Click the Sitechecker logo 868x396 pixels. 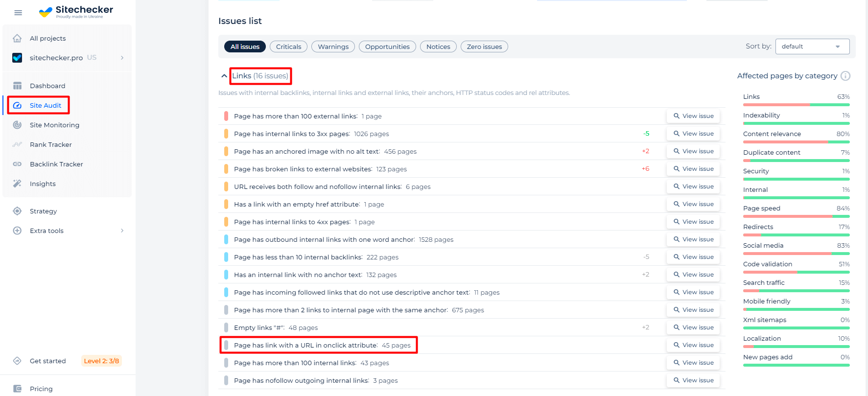pyautogui.click(x=76, y=12)
